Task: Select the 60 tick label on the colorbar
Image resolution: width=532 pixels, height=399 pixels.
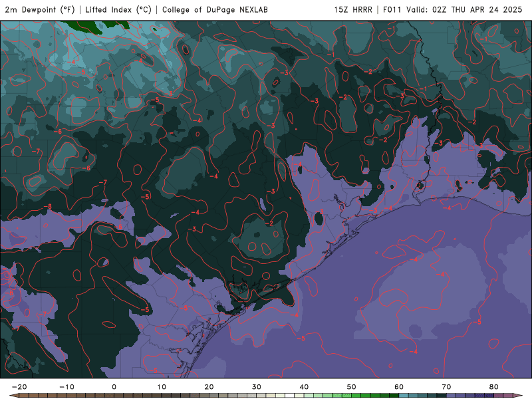Action: point(399,387)
